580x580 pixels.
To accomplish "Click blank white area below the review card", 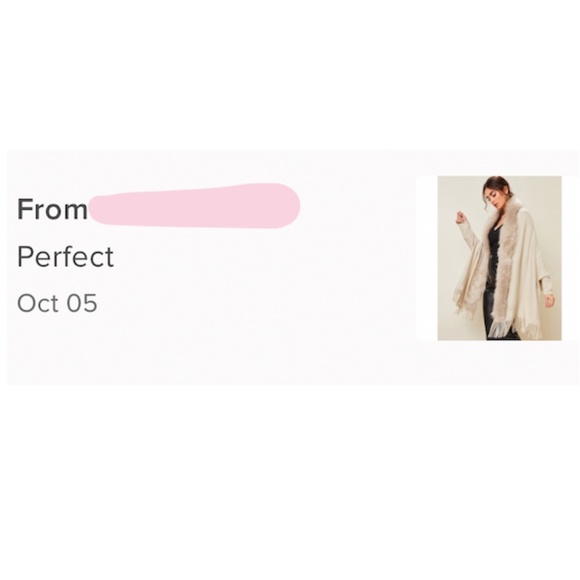I will 290,481.
